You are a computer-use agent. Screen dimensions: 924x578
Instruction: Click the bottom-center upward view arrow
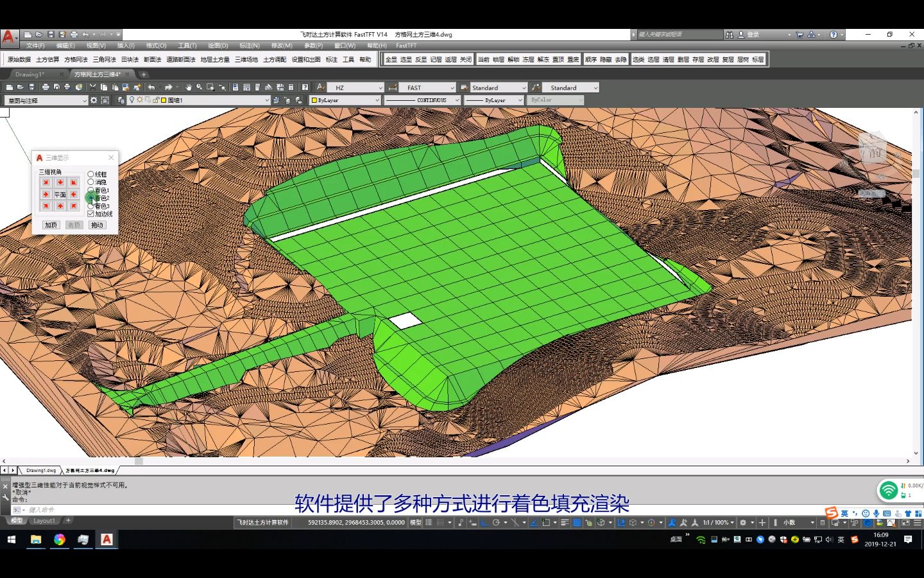[x=60, y=206]
